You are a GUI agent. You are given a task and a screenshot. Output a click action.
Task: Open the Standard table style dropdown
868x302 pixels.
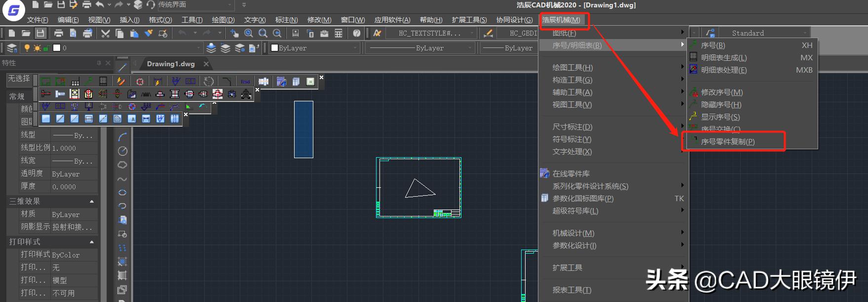pos(765,33)
